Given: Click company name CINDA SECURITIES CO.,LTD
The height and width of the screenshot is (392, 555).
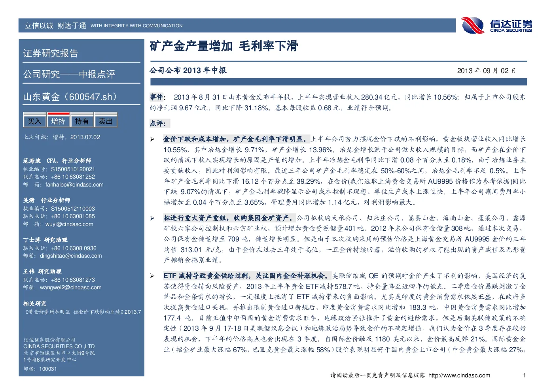Looking at the screenshot, I should click(59, 346).
